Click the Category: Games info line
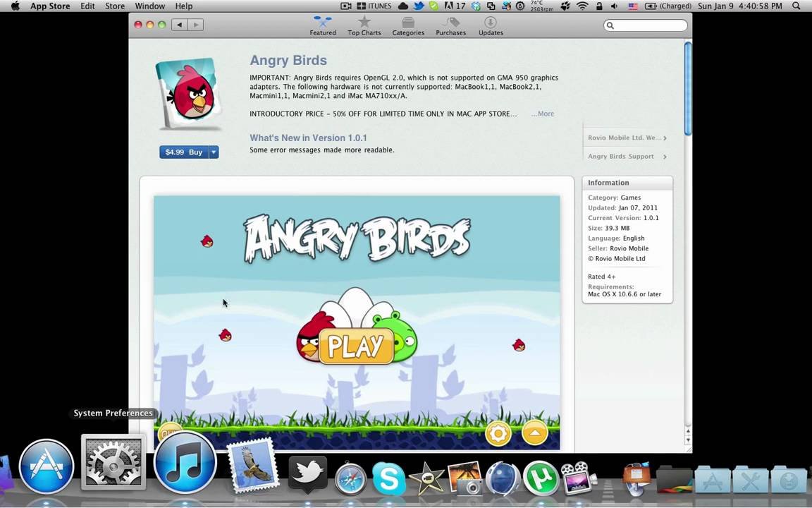This screenshot has height=508, width=812. pyautogui.click(x=614, y=198)
